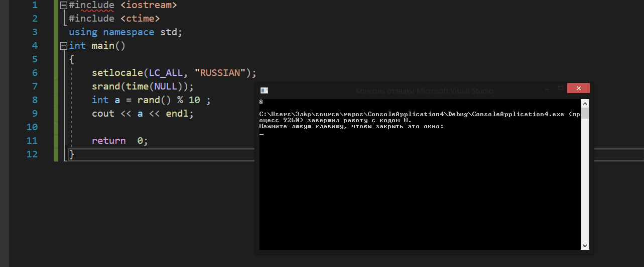Click the opening brace on line 5
This screenshot has height=267, width=644.
pyautogui.click(x=72, y=59)
